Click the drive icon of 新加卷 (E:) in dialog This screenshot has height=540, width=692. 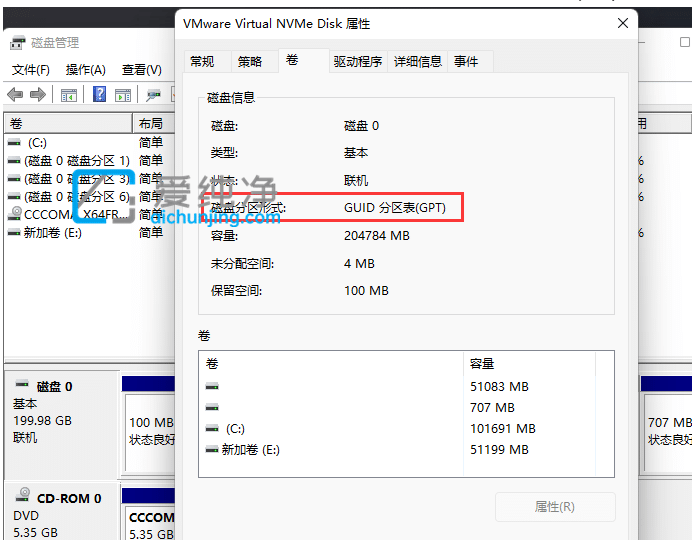point(212,450)
